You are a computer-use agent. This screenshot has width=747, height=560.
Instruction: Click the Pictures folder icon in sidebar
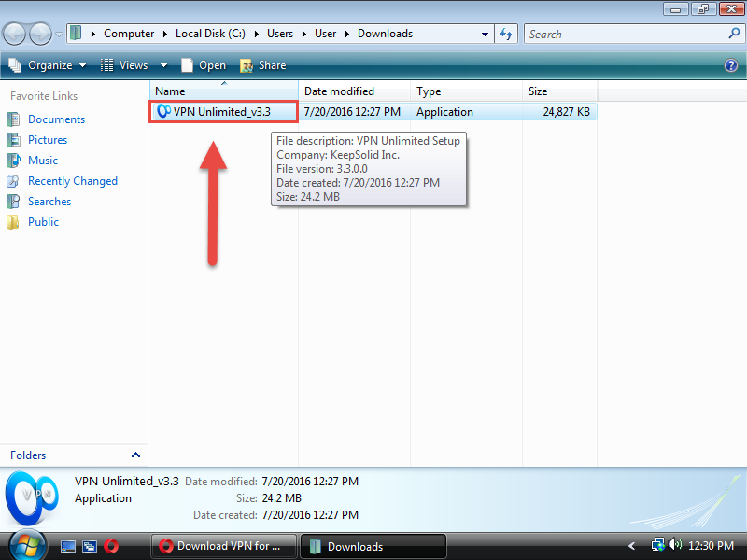pyautogui.click(x=13, y=139)
